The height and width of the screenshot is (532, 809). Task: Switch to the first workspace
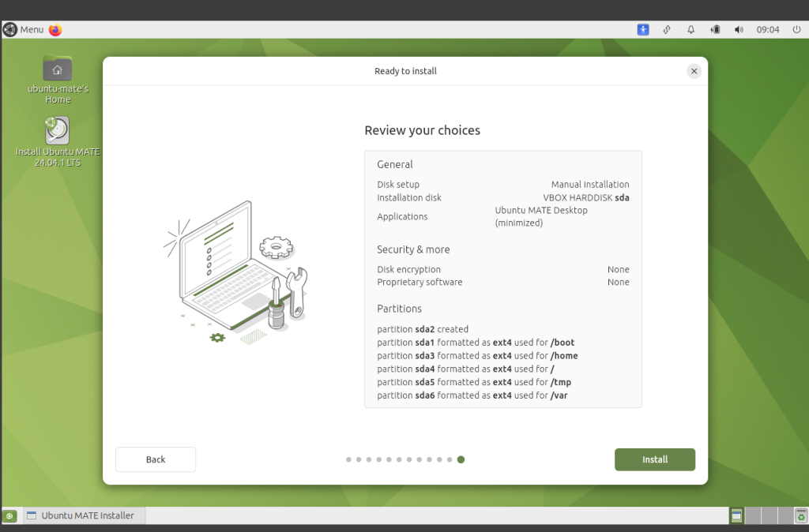click(x=736, y=516)
